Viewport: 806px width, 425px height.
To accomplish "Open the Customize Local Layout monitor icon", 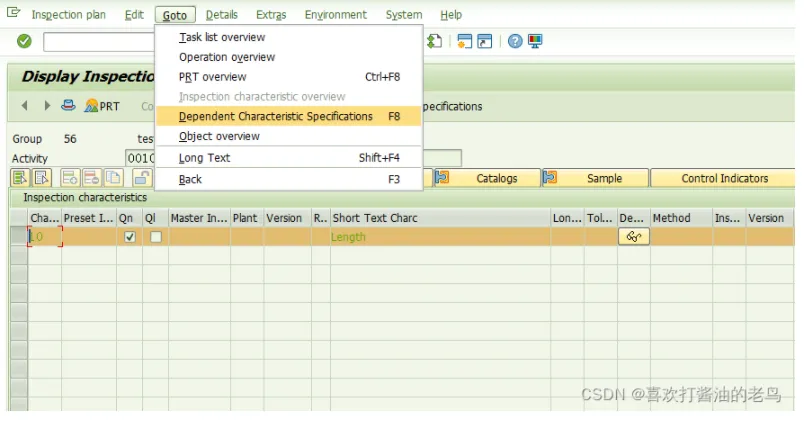I will (535, 41).
